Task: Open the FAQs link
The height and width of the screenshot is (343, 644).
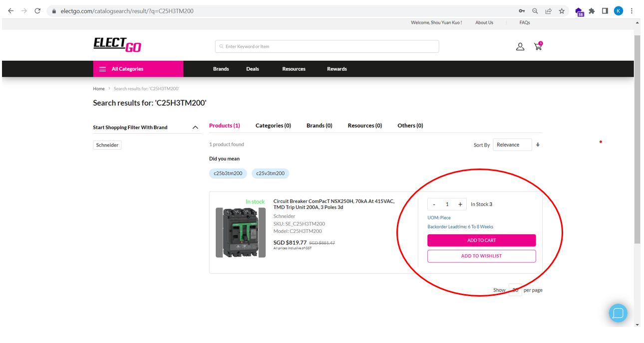Action: pos(525,22)
